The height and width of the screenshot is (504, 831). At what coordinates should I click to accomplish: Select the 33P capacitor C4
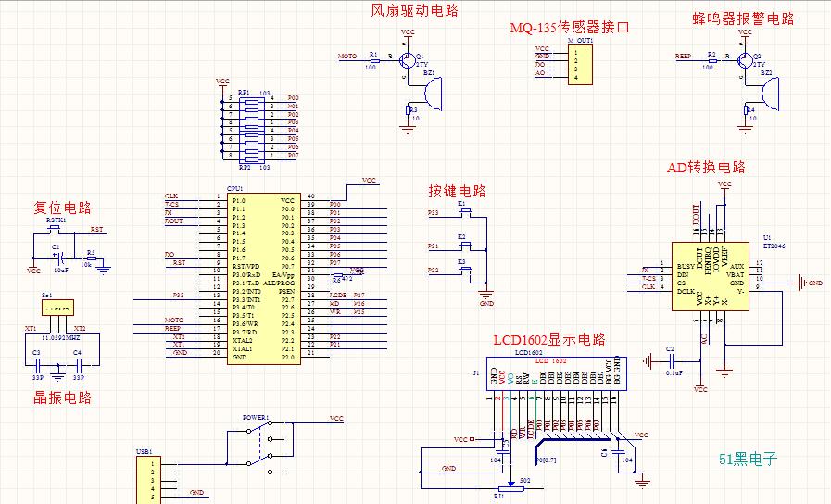click(x=79, y=365)
